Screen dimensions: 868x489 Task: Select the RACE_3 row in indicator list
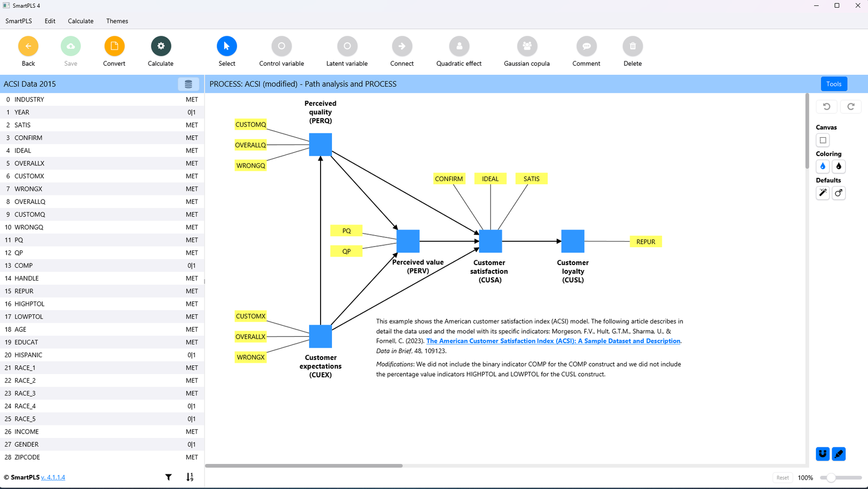[102, 394]
